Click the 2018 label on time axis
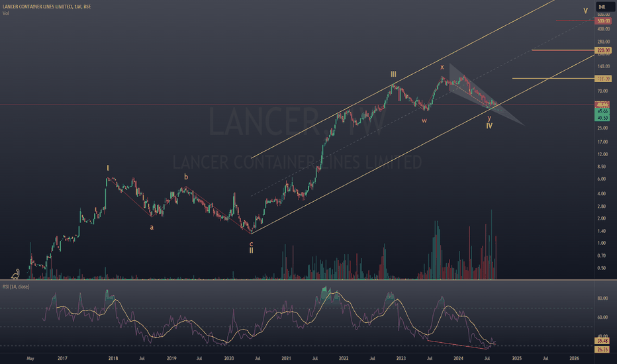This screenshot has height=364, width=617. coord(113,359)
